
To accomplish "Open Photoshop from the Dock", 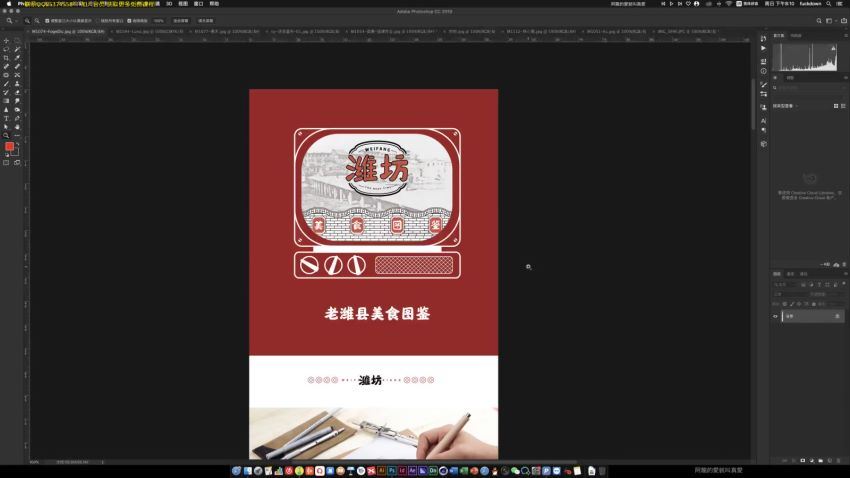I will tap(391, 471).
